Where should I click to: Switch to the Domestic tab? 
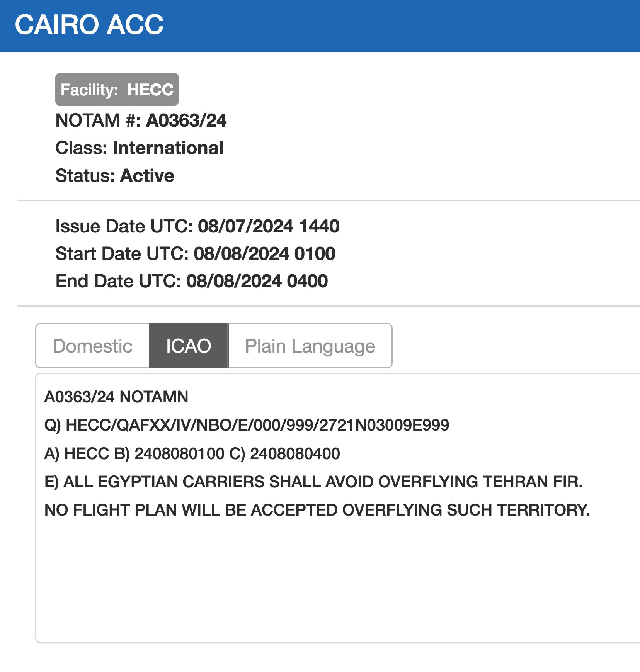92,346
